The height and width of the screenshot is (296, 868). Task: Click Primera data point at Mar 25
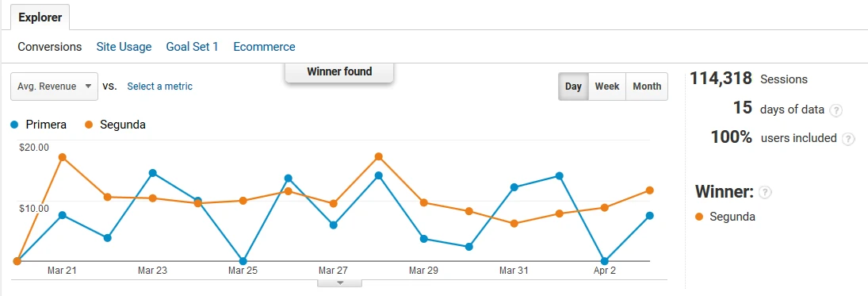(243, 261)
